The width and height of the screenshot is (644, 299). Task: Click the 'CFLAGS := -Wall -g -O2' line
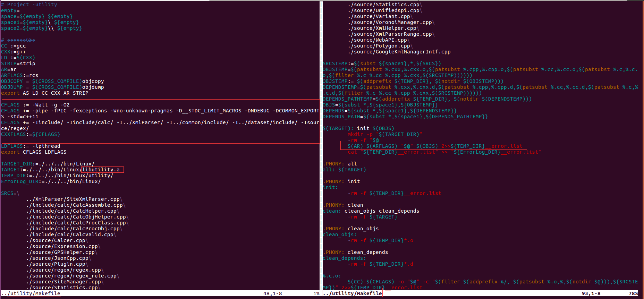(x=35, y=105)
